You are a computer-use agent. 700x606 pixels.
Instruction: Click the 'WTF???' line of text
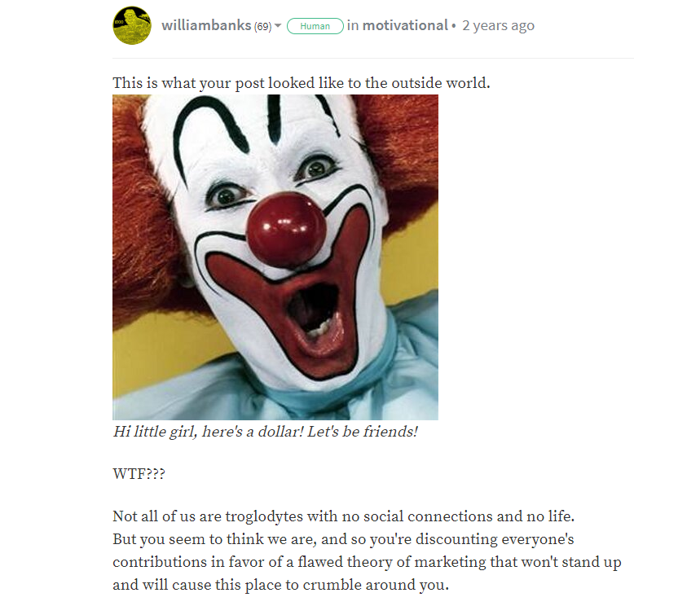pyautogui.click(x=139, y=473)
